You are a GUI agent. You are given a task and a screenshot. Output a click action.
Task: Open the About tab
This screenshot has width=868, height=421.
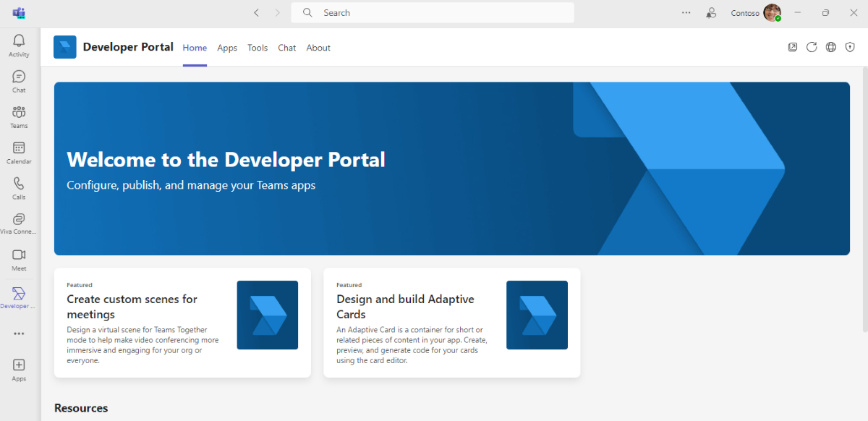[318, 48]
